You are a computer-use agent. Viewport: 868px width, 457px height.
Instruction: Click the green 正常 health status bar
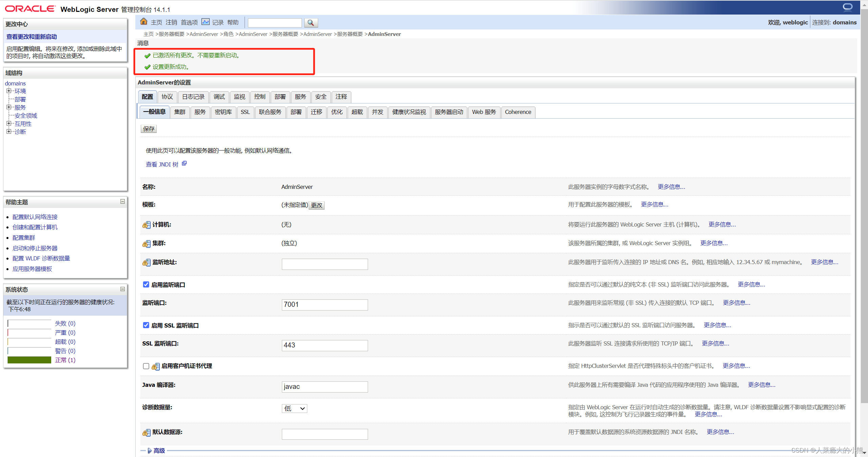29,360
